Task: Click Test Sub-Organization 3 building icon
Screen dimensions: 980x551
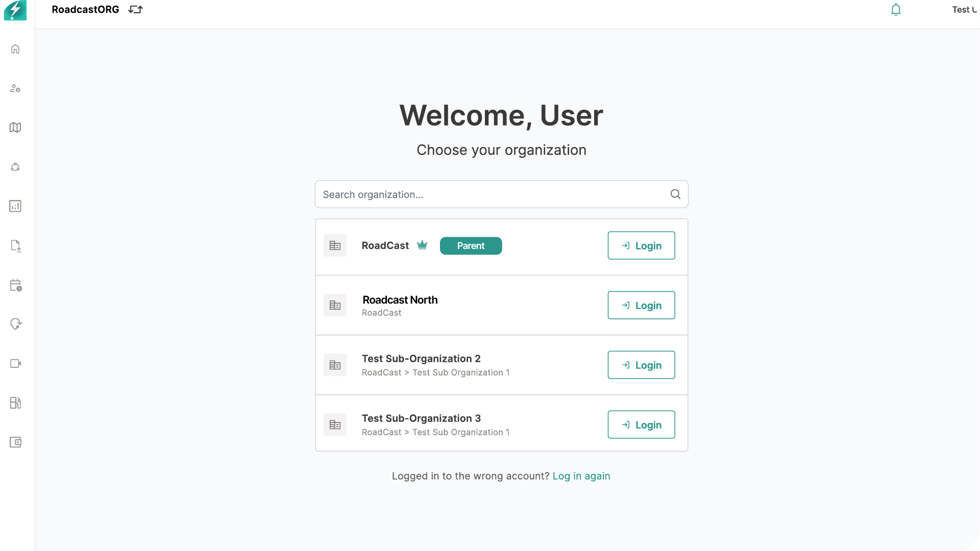Action: point(335,425)
